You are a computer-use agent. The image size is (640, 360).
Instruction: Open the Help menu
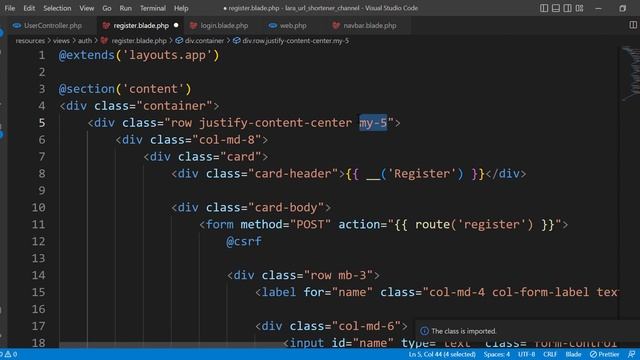pos(181,8)
